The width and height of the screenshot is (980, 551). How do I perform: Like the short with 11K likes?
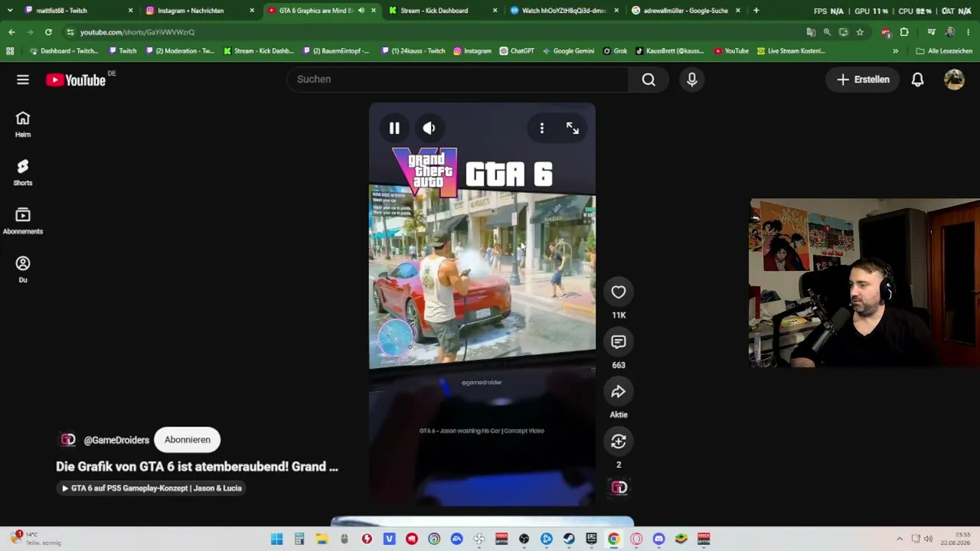click(619, 292)
